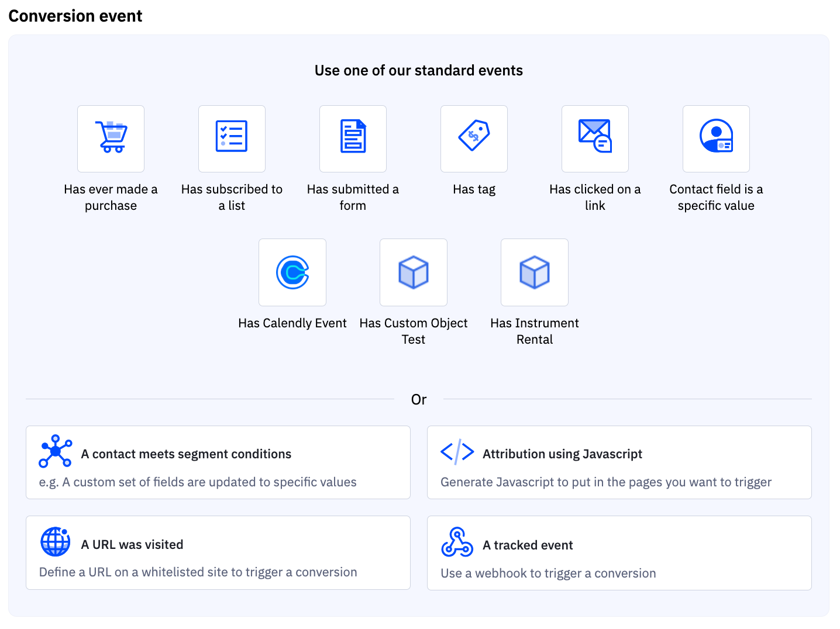Select the 'Has submitted a form' document icon
The width and height of the screenshot is (840, 629).
pos(353,139)
